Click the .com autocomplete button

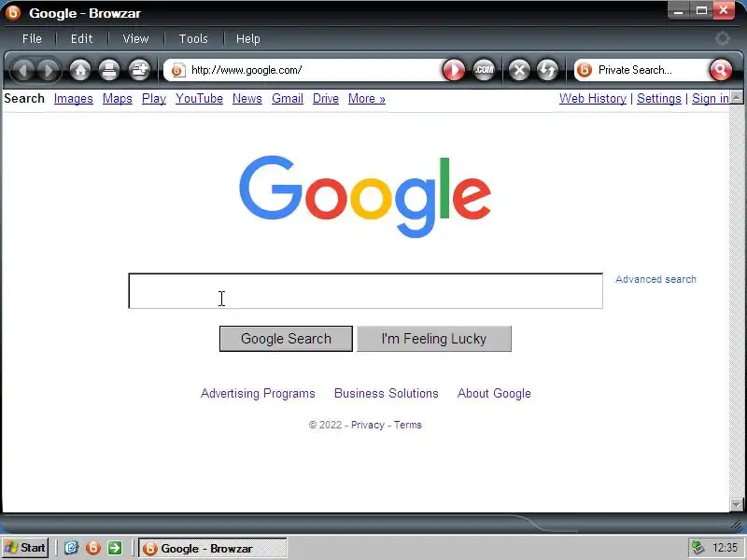[x=484, y=71]
